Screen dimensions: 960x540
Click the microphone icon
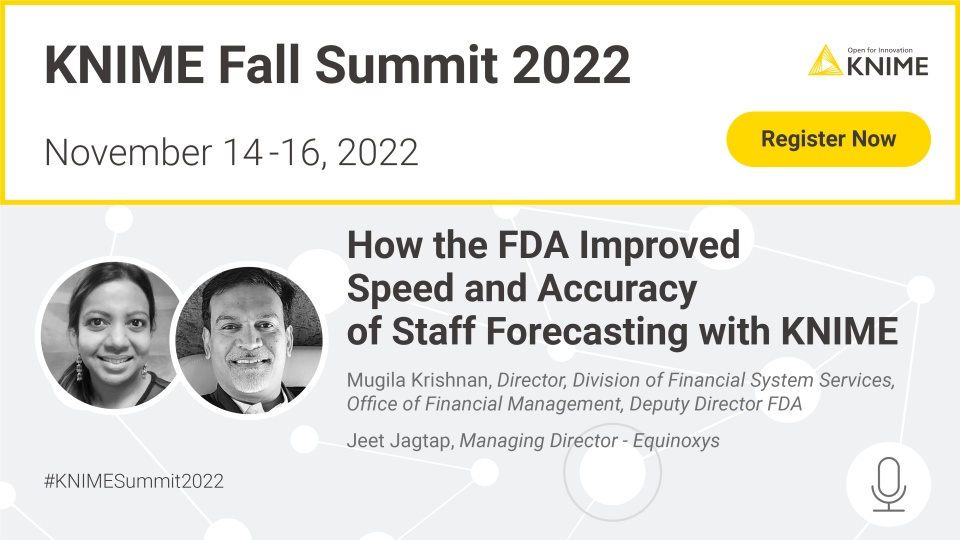click(x=888, y=484)
